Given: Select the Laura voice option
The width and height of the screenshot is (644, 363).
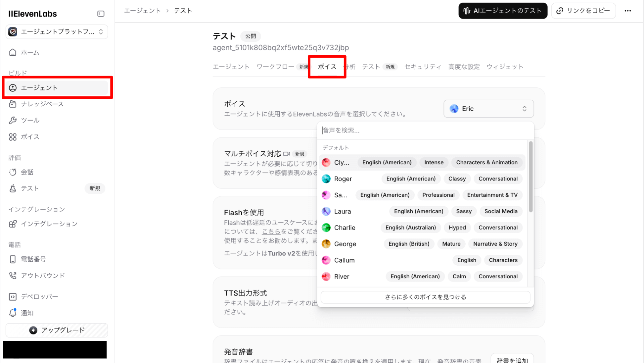Looking at the screenshot, I should click(342, 211).
